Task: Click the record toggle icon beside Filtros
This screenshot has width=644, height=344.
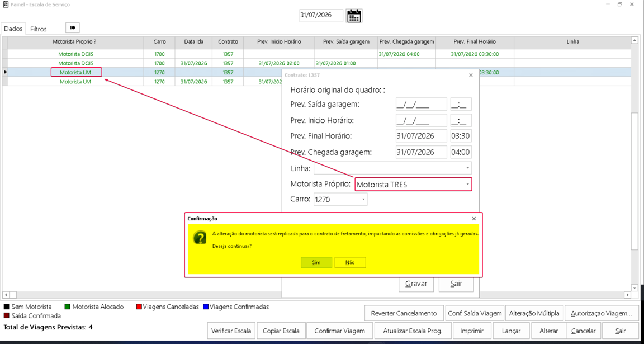Action: click(x=73, y=27)
